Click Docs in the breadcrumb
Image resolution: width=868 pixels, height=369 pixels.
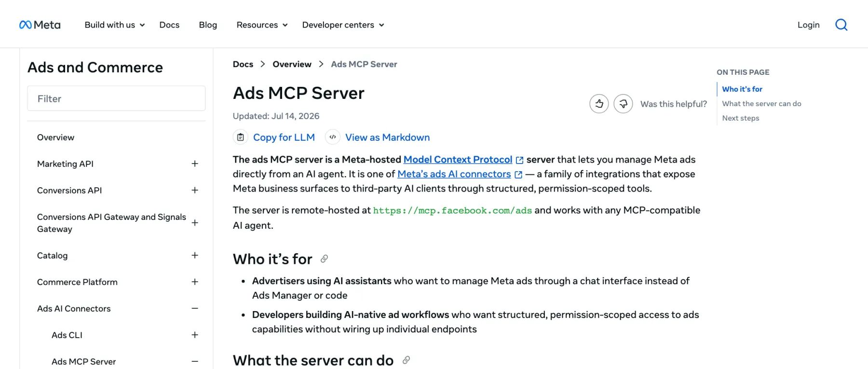coord(243,64)
